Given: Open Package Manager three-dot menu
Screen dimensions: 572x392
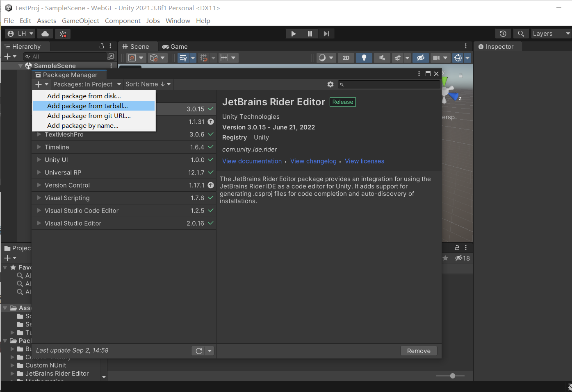Looking at the screenshot, I should [419, 74].
